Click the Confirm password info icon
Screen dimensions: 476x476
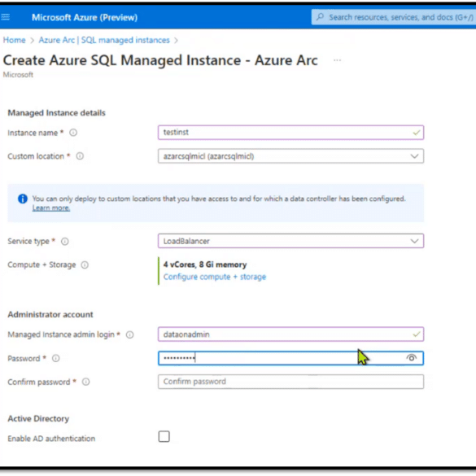pyautogui.click(x=86, y=382)
